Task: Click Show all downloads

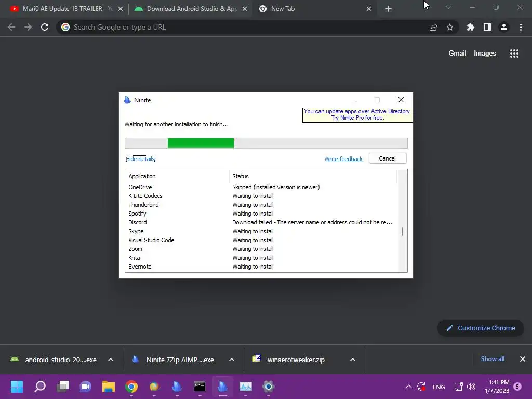Action: [493, 359]
